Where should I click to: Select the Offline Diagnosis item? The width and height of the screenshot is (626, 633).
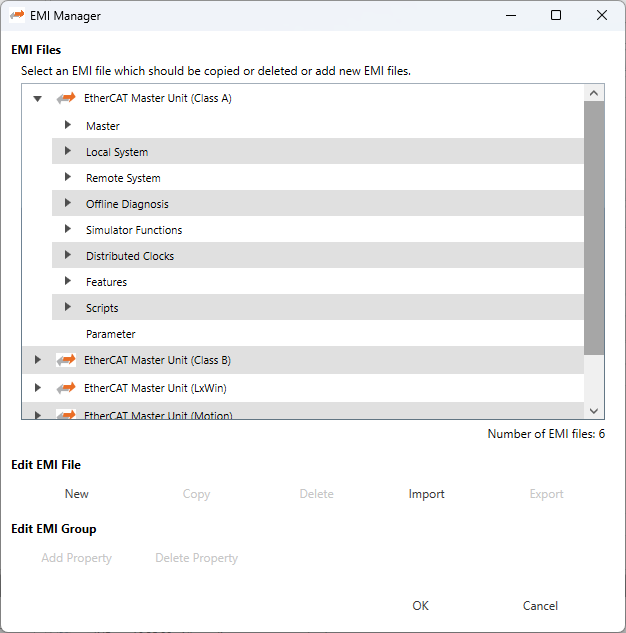click(127, 204)
